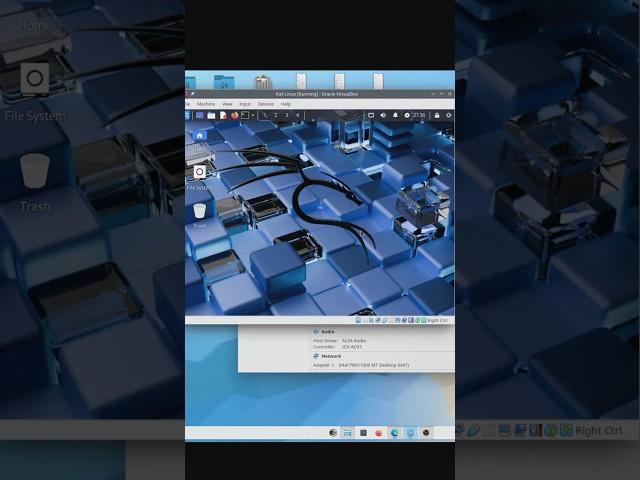Screen dimensions: 640x480
Task: Switch to workspace 2 in Kali panel
Action: (x=276, y=116)
